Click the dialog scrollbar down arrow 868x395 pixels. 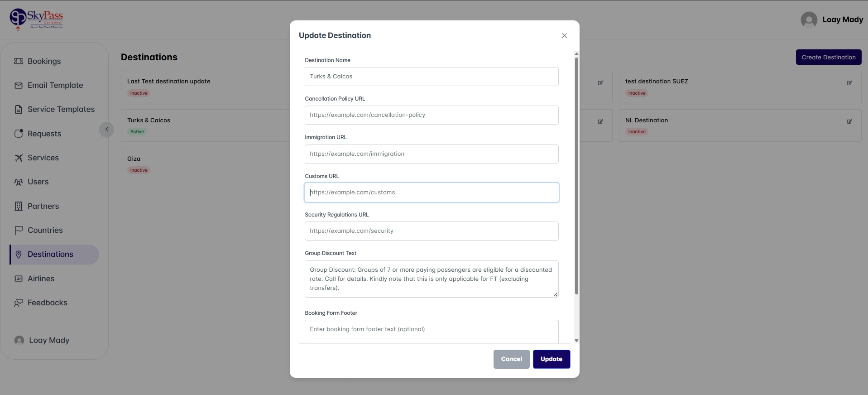click(x=576, y=341)
